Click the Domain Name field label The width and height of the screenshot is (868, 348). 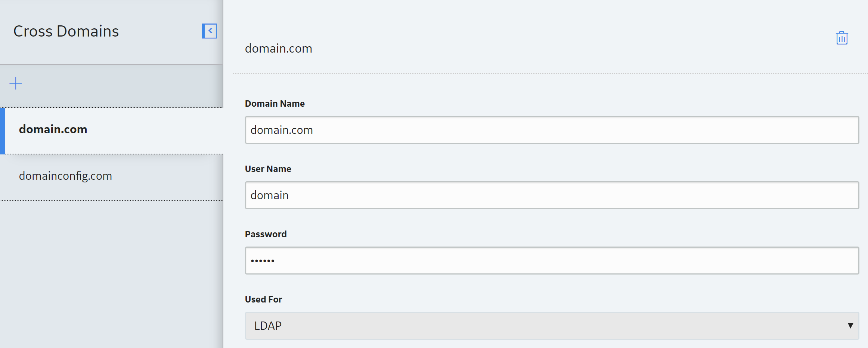[x=275, y=104]
